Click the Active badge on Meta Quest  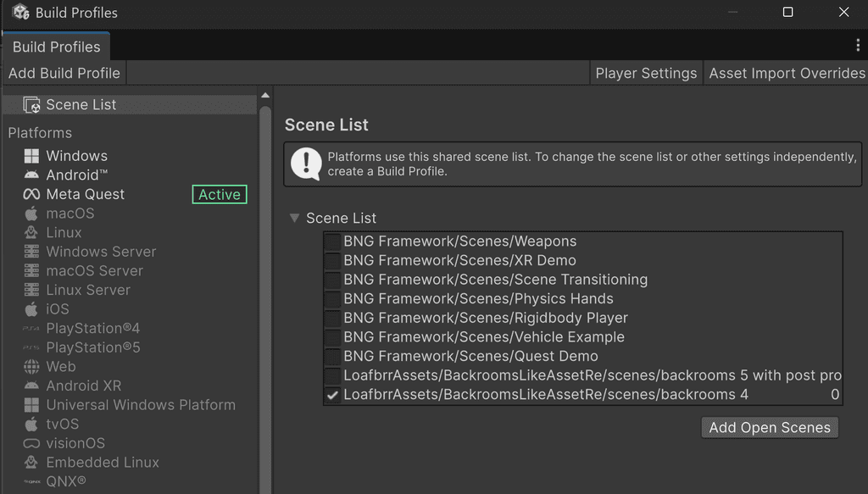click(220, 194)
